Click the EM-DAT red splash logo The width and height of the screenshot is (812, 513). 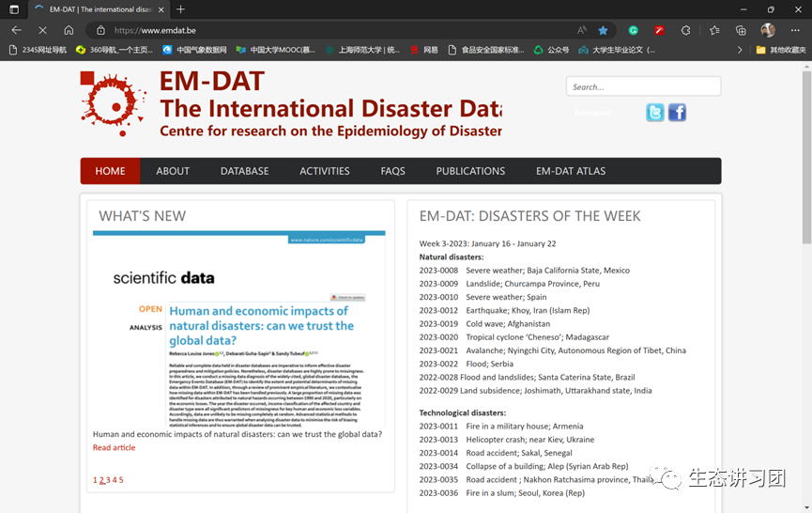(113, 103)
